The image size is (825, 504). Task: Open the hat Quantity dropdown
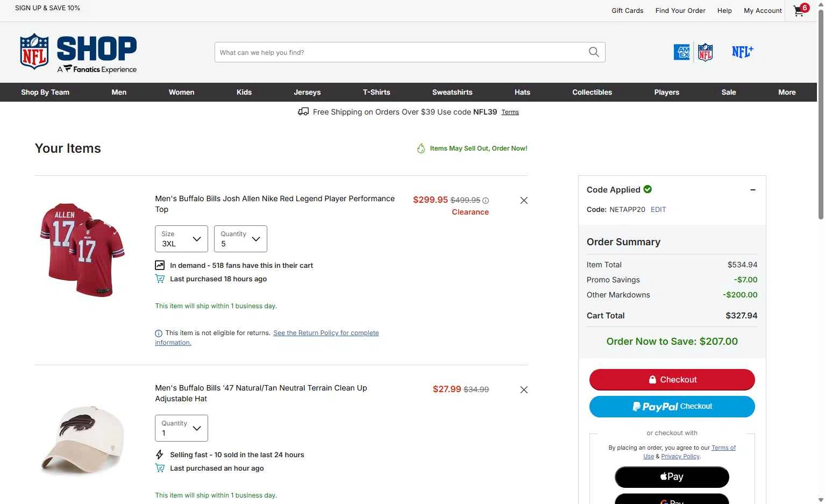[x=181, y=428]
